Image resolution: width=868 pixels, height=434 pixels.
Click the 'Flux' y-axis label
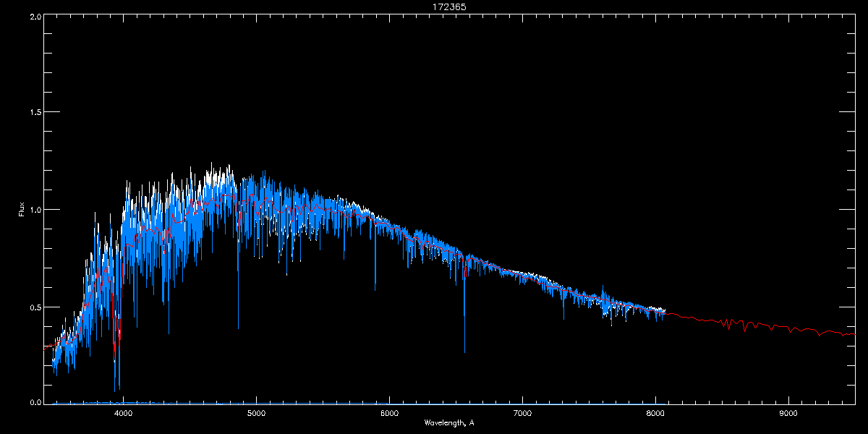(22, 210)
